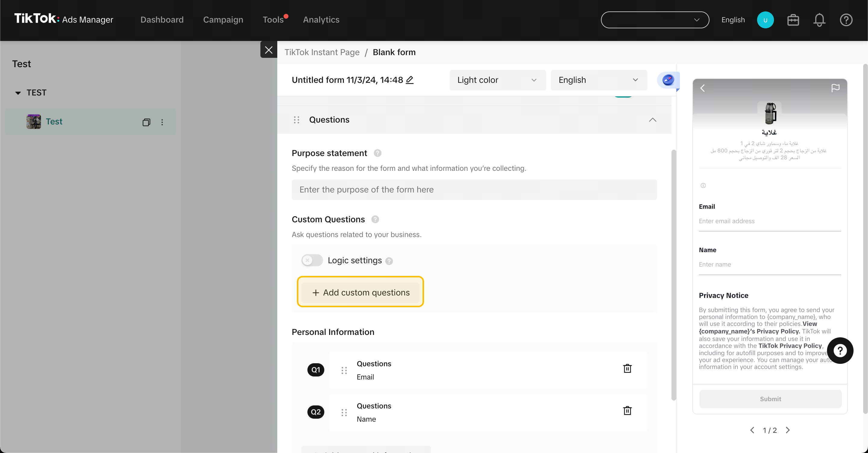Click the pencil icon beside form title

[410, 80]
